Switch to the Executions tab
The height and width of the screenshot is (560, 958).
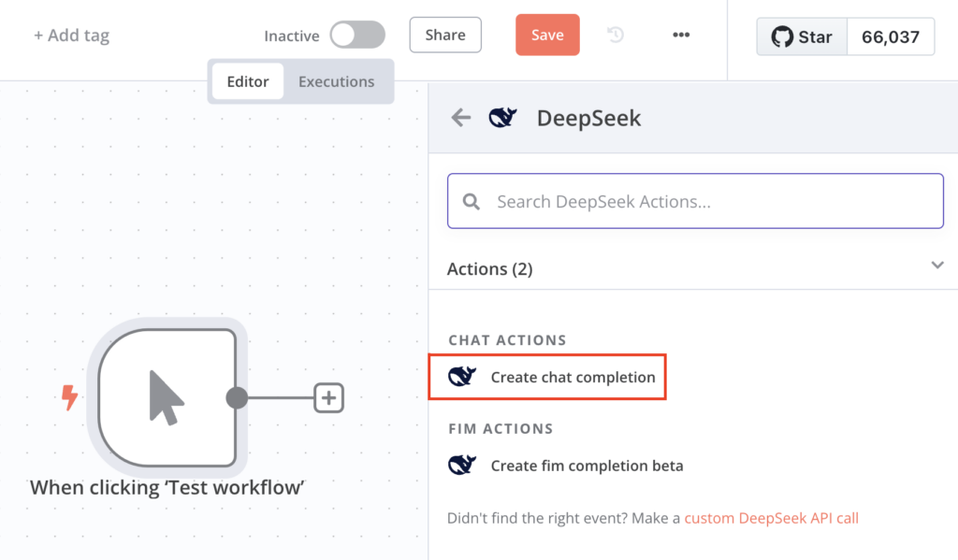(x=336, y=81)
